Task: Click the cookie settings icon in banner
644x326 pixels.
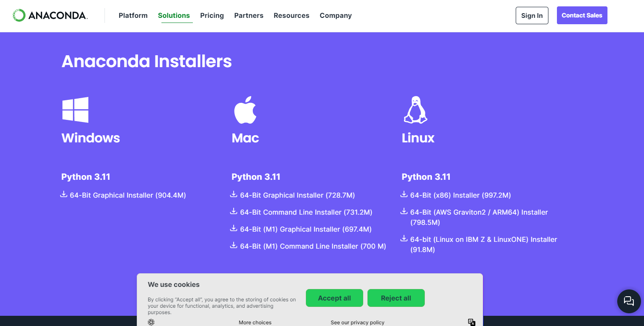Action: pyautogui.click(x=151, y=322)
